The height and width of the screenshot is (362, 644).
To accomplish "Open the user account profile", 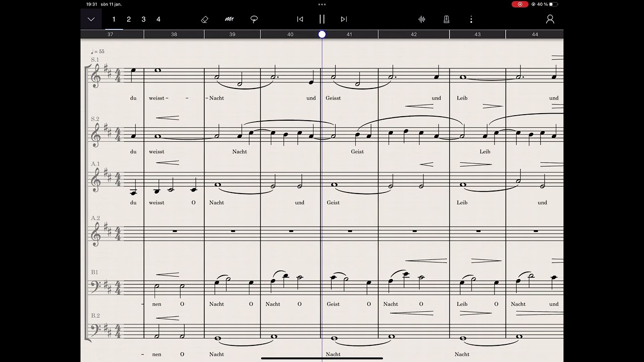I will (x=550, y=19).
